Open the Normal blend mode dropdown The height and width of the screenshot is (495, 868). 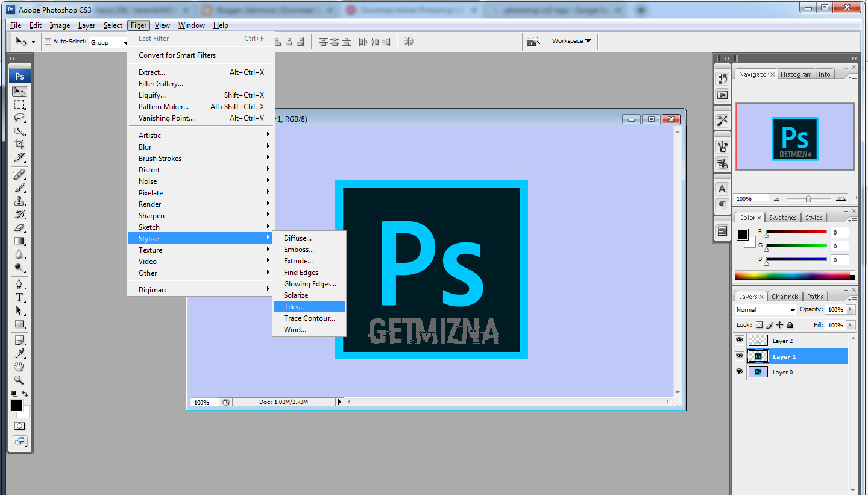coord(766,309)
